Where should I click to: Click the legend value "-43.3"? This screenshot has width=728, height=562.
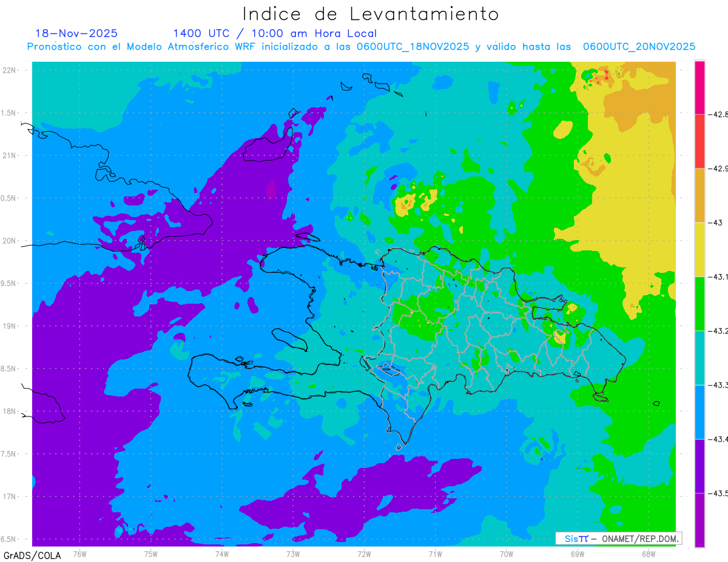click(718, 385)
